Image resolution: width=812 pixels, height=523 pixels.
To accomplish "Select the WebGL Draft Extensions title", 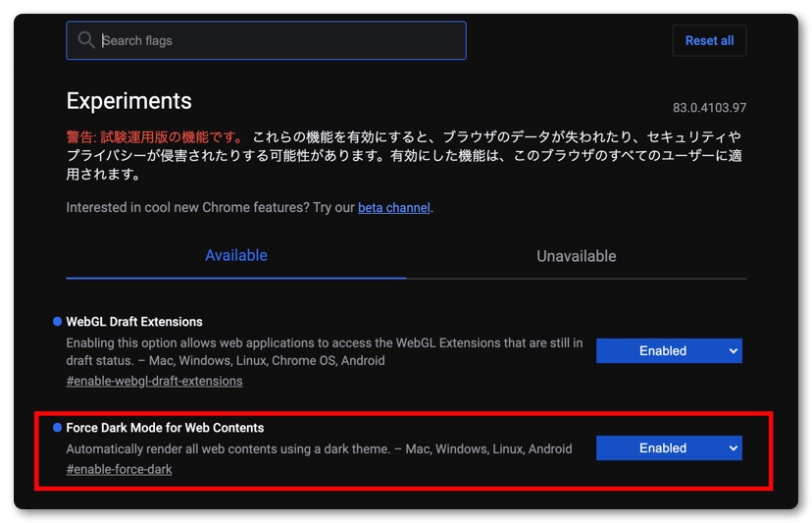I will point(134,322).
